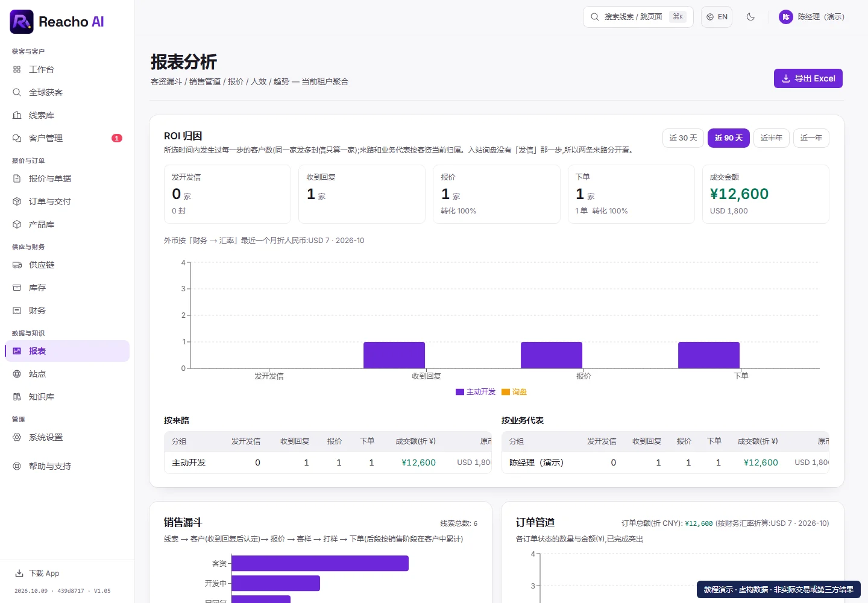Click the Reacho AI logo icon
The image size is (868, 603).
tap(22, 22)
